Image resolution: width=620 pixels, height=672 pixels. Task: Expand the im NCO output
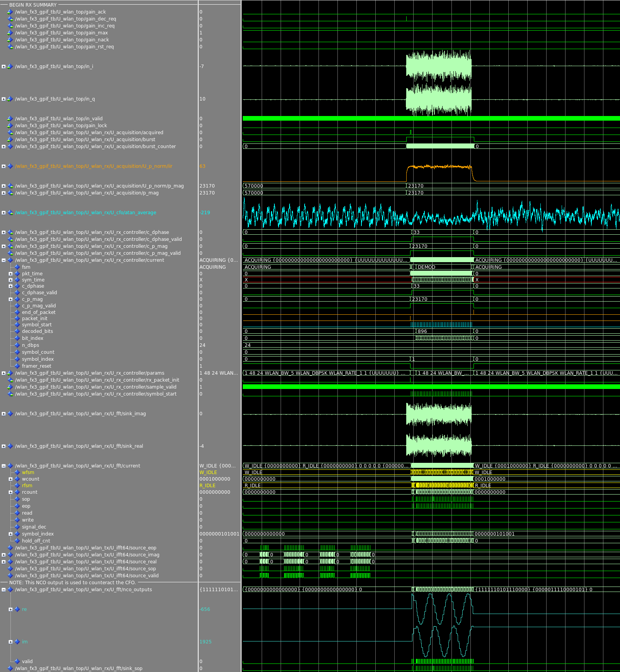pyautogui.click(x=10, y=642)
